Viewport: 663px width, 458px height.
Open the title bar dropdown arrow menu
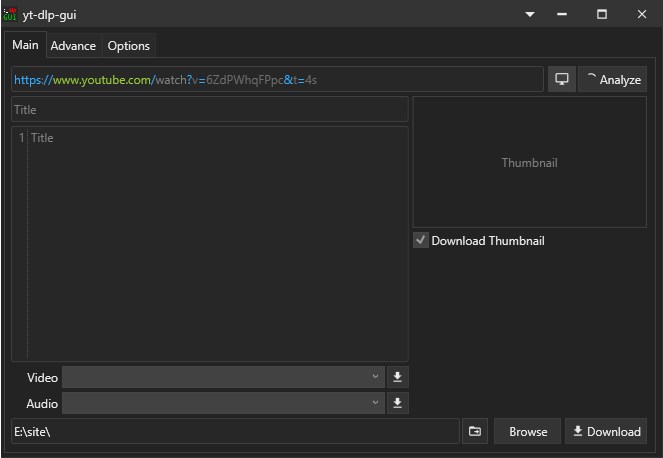(530, 15)
